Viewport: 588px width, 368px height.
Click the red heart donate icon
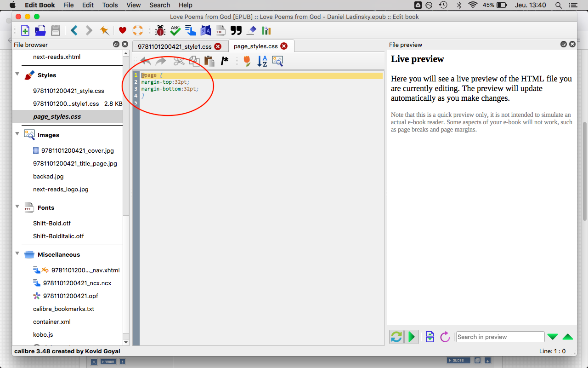[123, 31]
